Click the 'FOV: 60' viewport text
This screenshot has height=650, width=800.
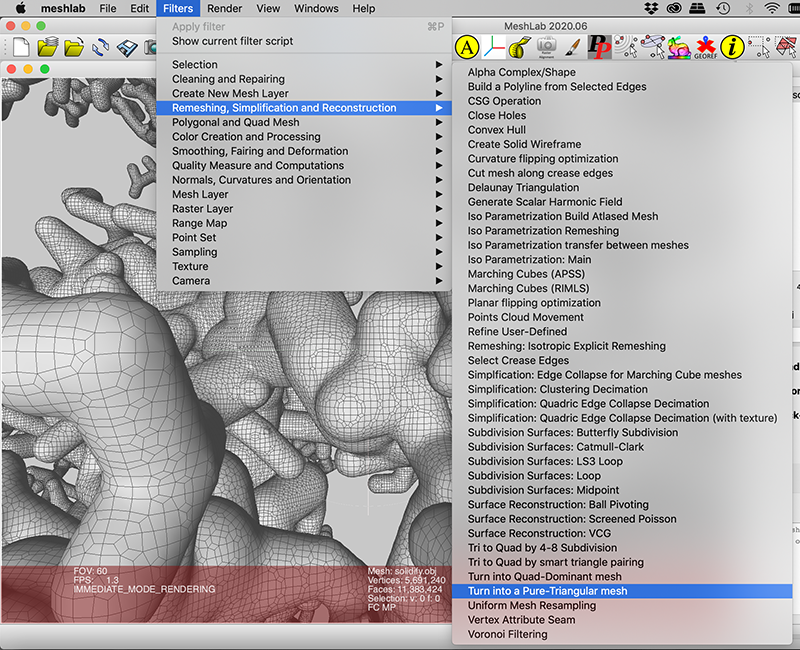[90, 571]
